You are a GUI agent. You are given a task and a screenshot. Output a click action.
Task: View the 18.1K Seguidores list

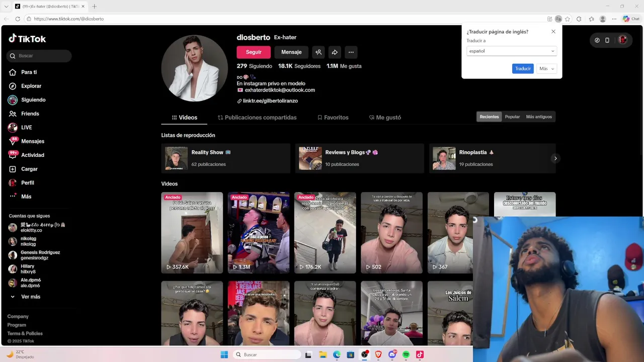coord(299,66)
